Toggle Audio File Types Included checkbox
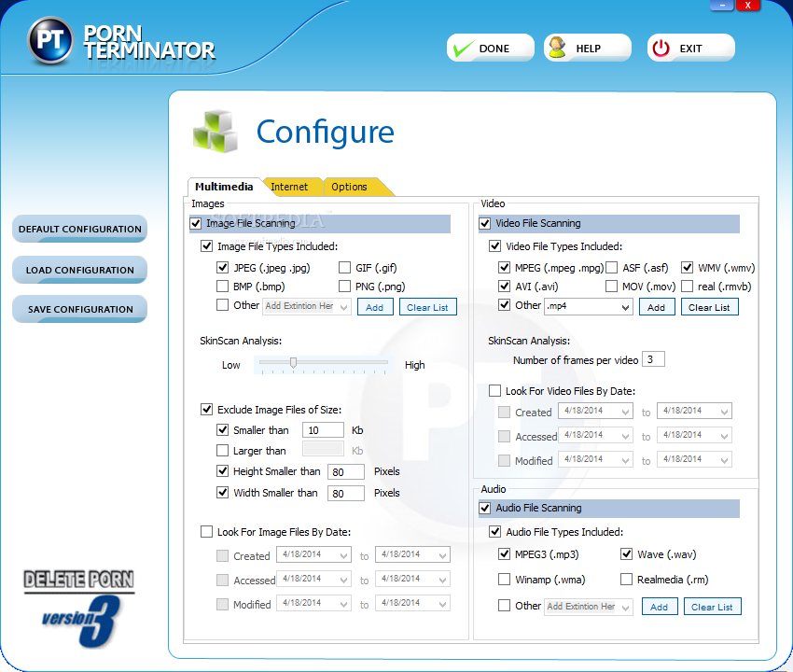 click(494, 531)
